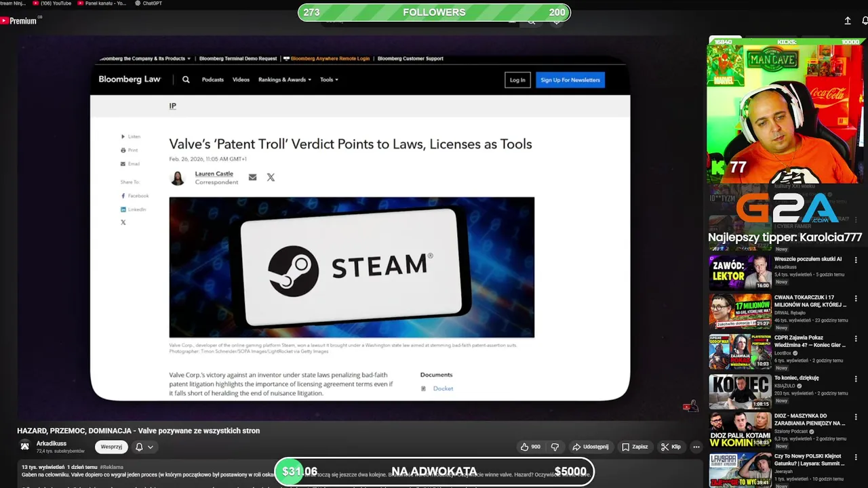Image resolution: width=868 pixels, height=488 pixels.
Task: Open Bloomberg Customer Support link
Action: tap(410, 58)
